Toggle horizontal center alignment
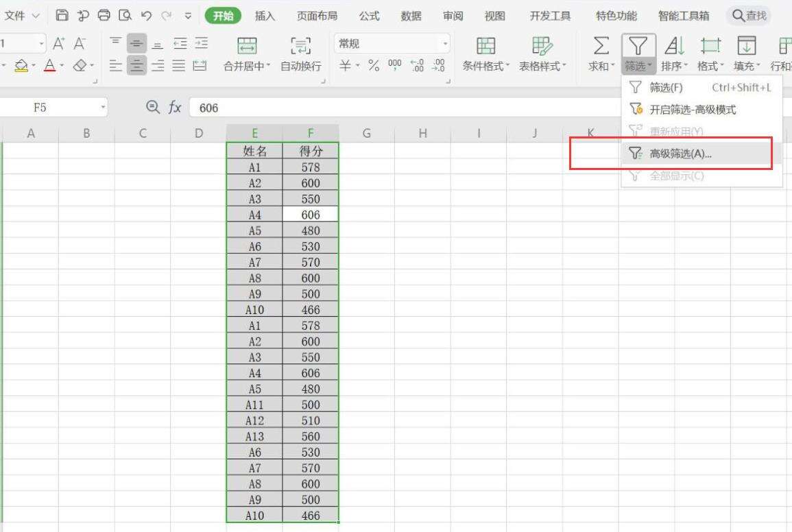This screenshot has width=792, height=532. (136, 66)
